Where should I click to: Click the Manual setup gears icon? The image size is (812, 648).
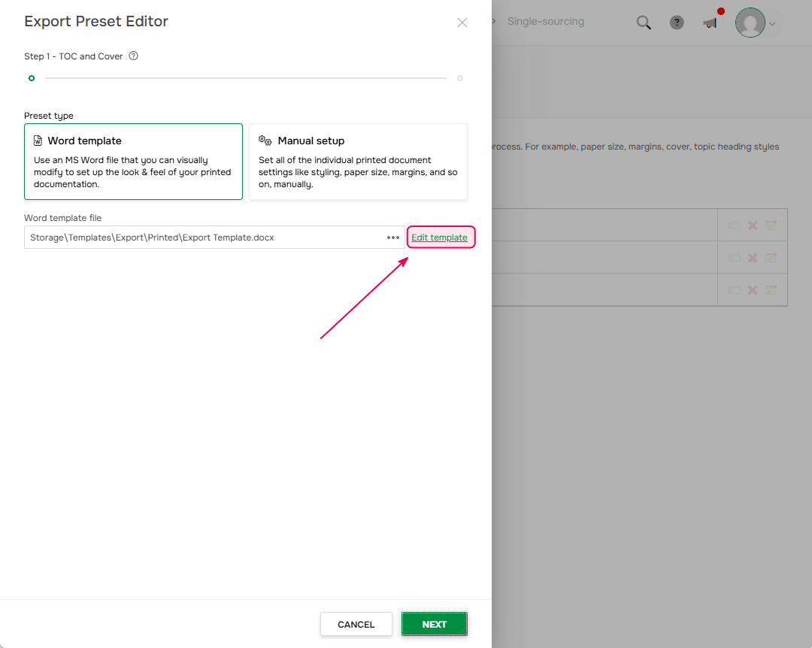(x=265, y=141)
